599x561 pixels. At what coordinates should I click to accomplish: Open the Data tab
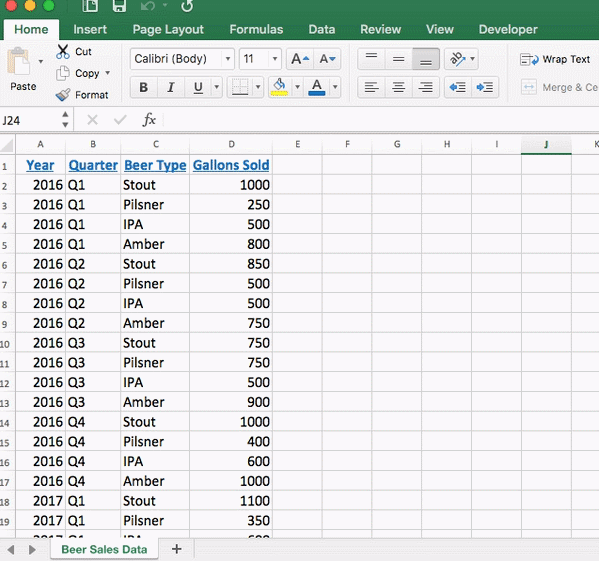322,29
